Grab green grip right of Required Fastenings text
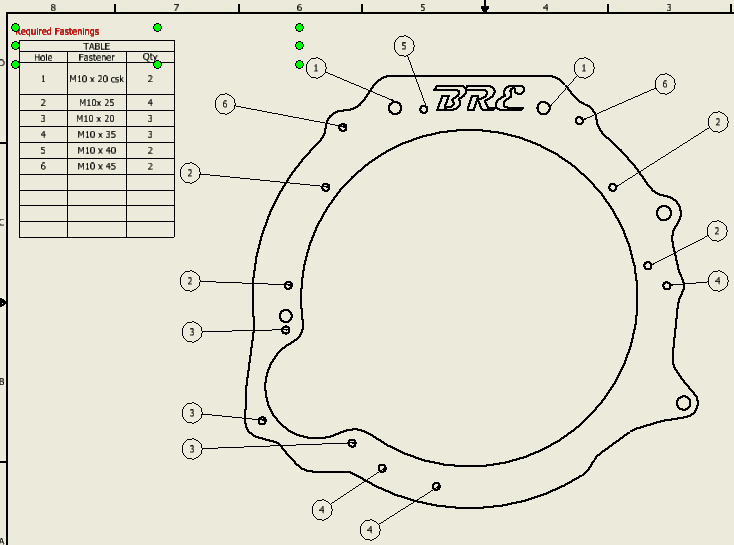The height and width of the screenshot is (545, 734). click(x=158, y=28)
